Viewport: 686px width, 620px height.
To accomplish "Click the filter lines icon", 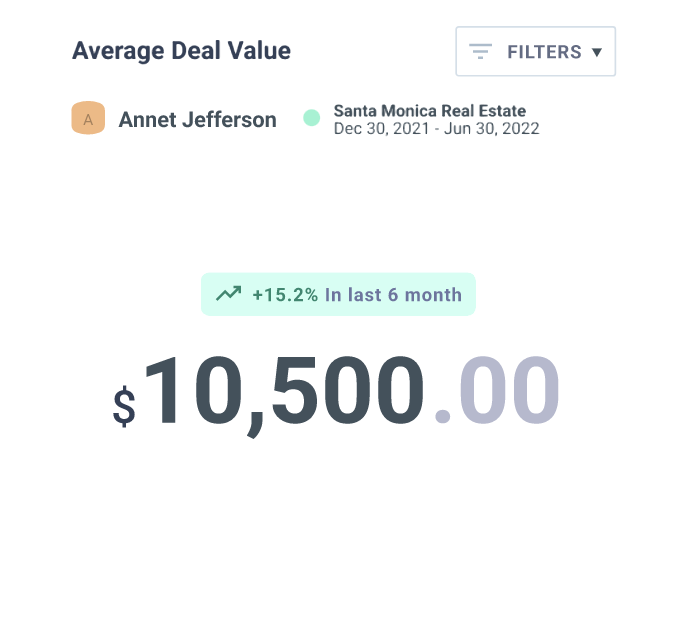I will pos(481,51).
